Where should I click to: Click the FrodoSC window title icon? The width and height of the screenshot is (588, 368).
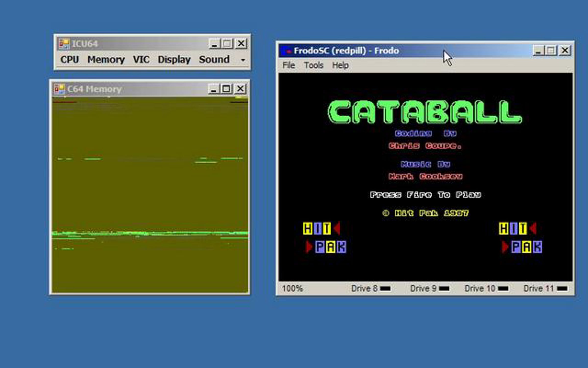[287, 51]
